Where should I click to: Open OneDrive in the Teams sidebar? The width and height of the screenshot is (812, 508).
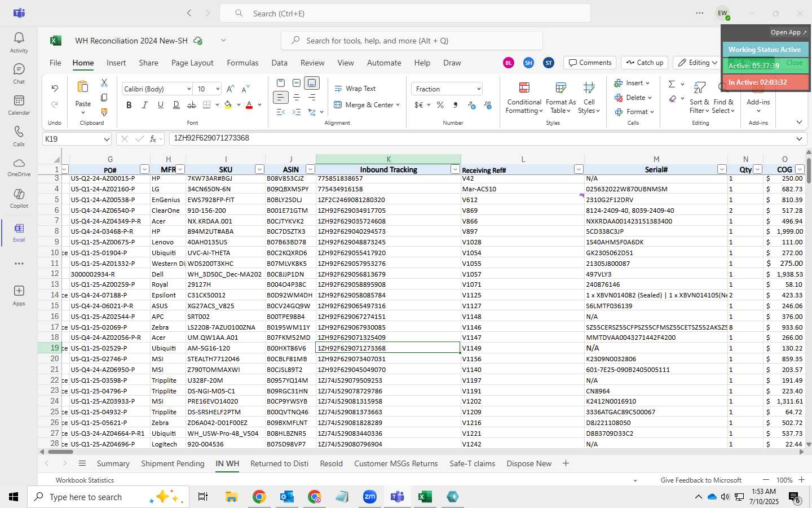click(19, 167)
